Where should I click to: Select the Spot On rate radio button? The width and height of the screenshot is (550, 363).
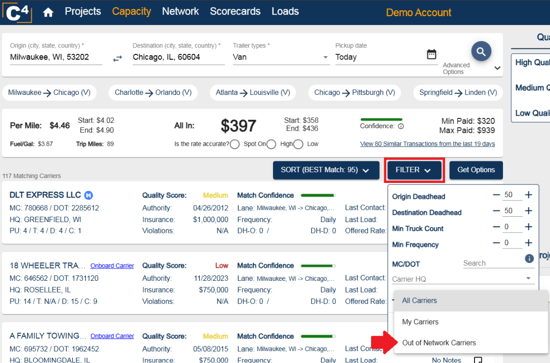pyautogui.click(x=235, y=144)
